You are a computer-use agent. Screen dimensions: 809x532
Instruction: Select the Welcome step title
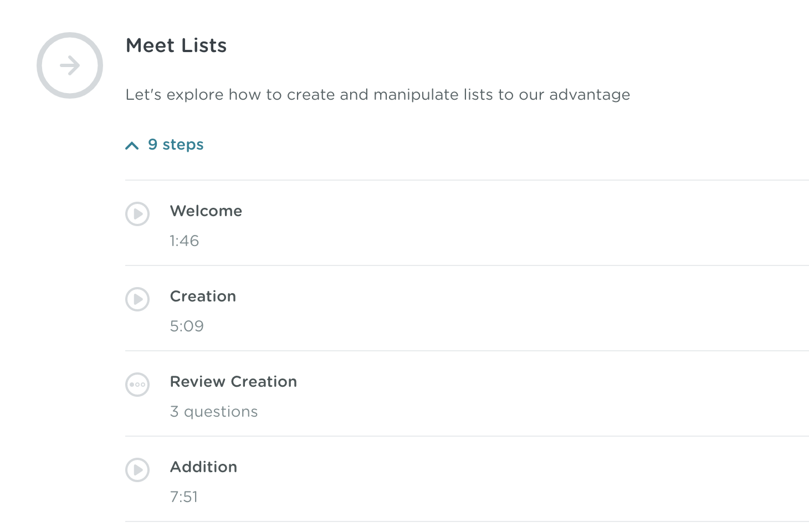tap(206, 211)
